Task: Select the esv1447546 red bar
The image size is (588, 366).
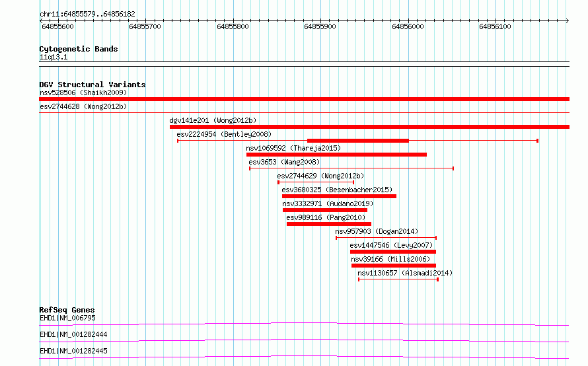Action: [393, 252]
